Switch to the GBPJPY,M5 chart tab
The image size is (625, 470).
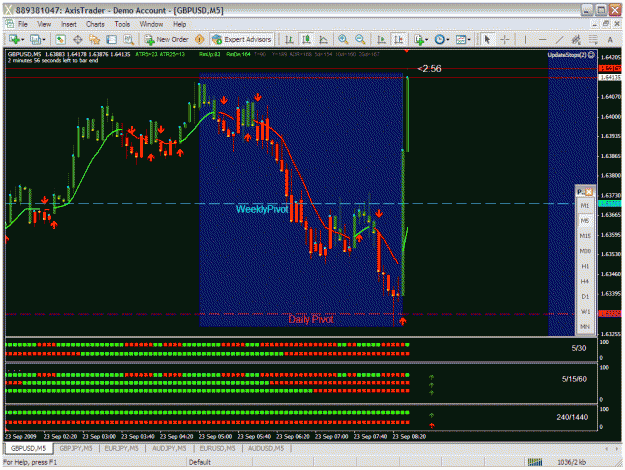(x=76, y=448)
